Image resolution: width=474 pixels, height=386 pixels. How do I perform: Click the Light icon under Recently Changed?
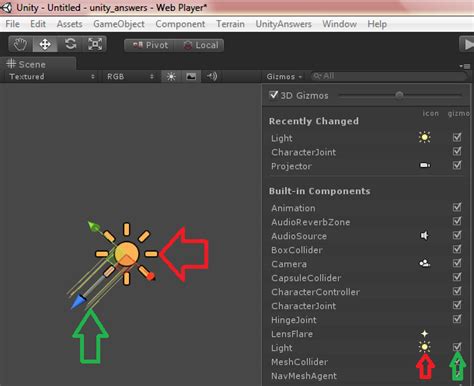tap(425, 137)
